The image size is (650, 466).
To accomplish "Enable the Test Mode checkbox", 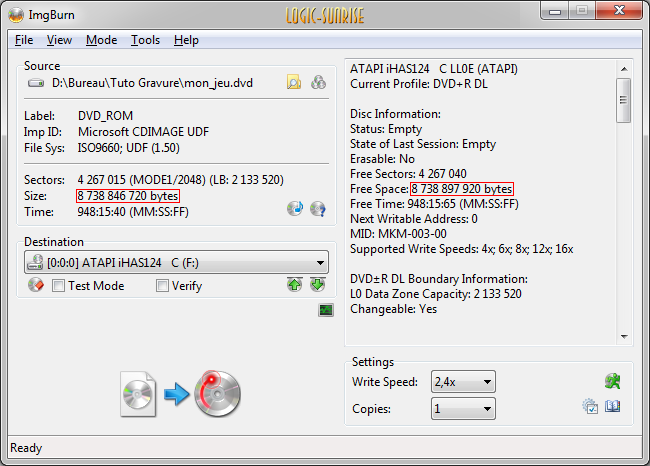I will tap(58, 286).
